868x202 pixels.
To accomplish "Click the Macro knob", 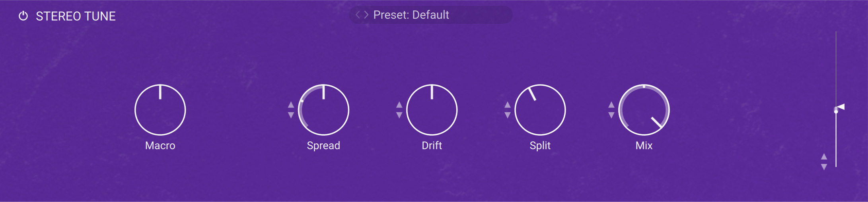I will 160,110.
